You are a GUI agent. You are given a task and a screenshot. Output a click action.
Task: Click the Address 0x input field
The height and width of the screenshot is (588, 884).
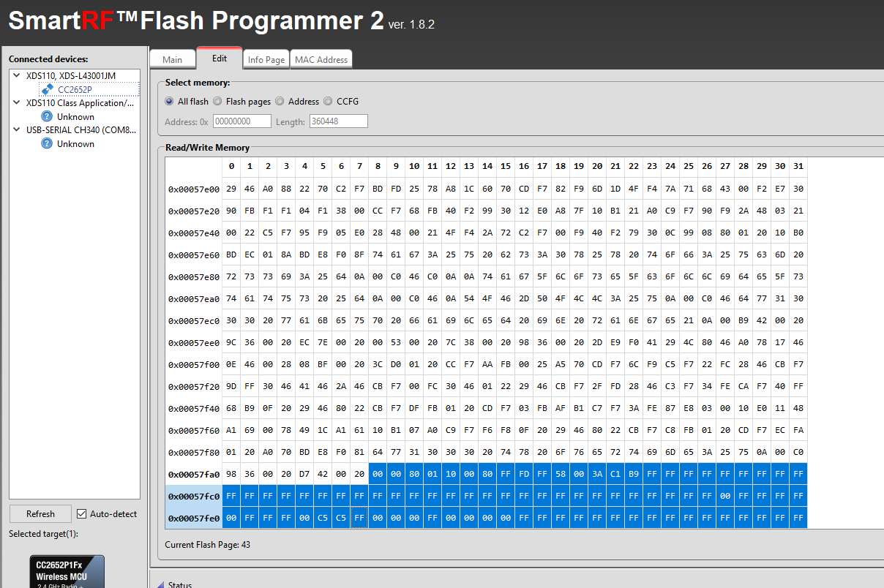pos(242,121)
